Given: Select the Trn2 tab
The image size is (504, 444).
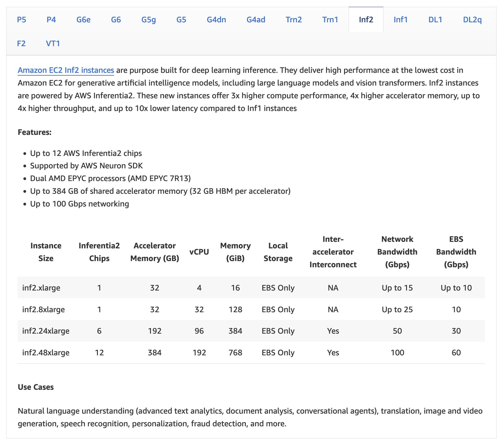Looking at the screenshot, I should coord(294,20).
